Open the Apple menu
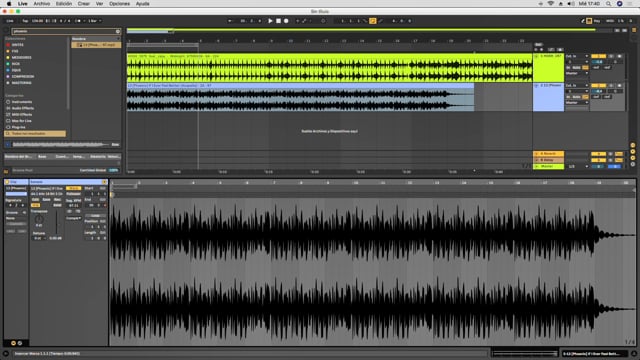Screen dimensions: 640x360 click(9, 4)
